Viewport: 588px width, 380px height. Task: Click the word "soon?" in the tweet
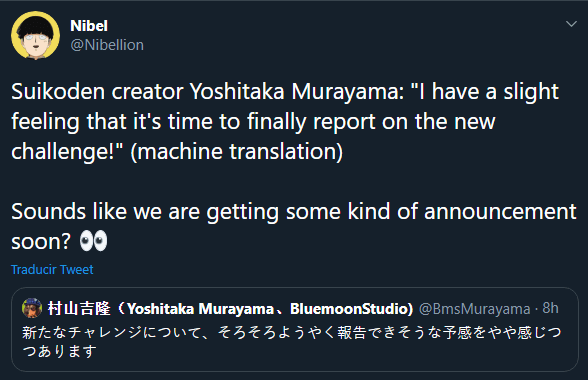click(41, 242)
